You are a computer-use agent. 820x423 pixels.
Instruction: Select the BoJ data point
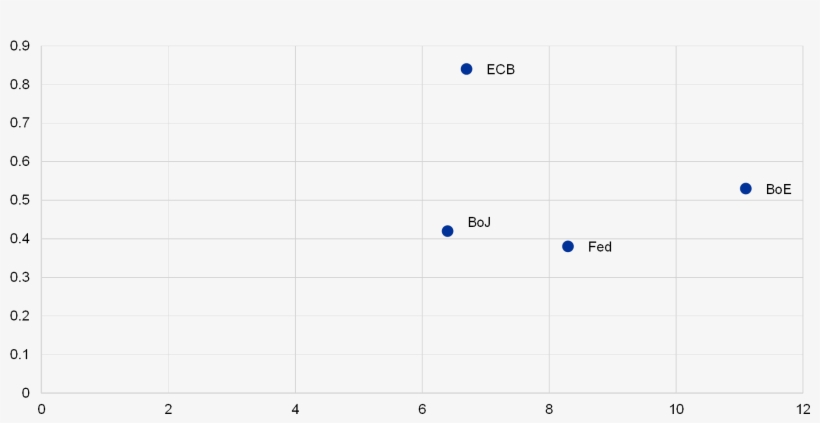click(x=447, y=231)
